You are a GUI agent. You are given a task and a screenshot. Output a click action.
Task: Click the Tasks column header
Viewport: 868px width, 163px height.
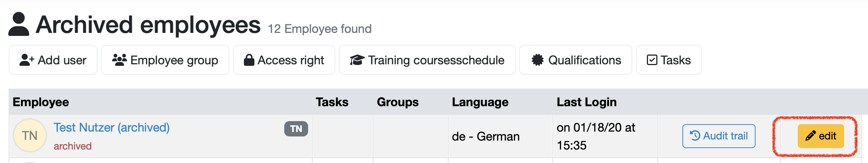coord(332,102)
